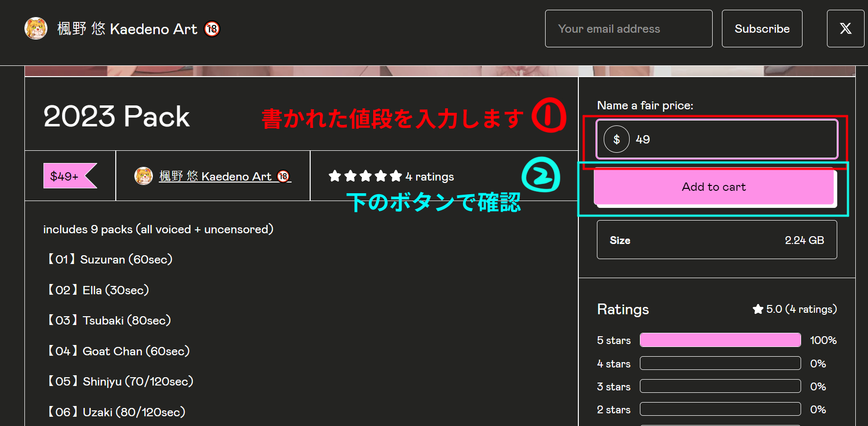This screenshot has width=868, height=426.
Task: Click the 2023 Pack title
Action: click(116, 116)
